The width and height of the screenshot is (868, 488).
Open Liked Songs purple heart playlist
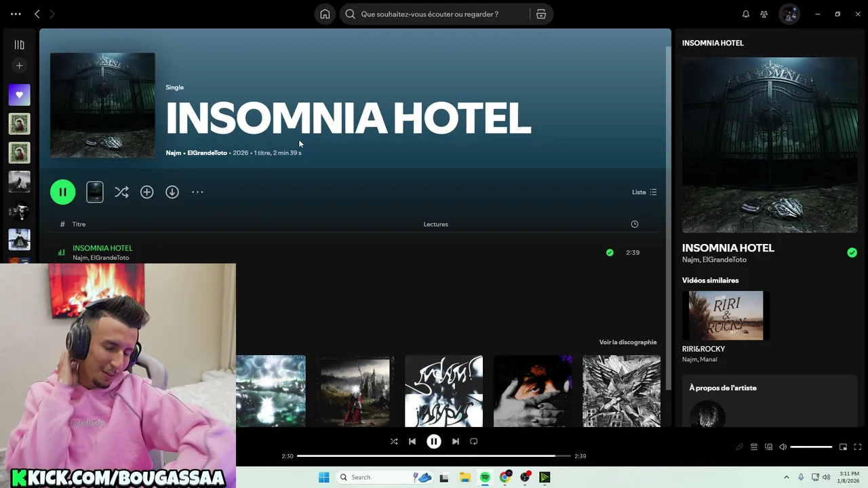19,95
